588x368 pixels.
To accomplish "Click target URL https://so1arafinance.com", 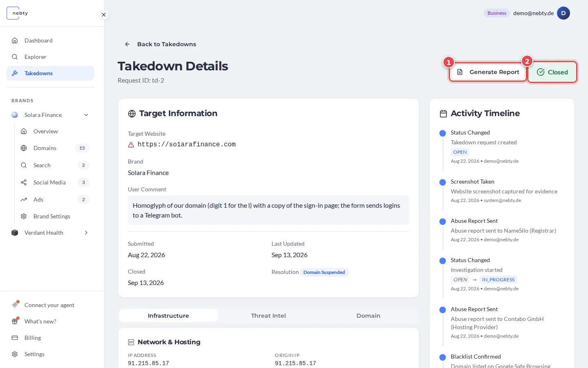I will click(x=187, y=144).
